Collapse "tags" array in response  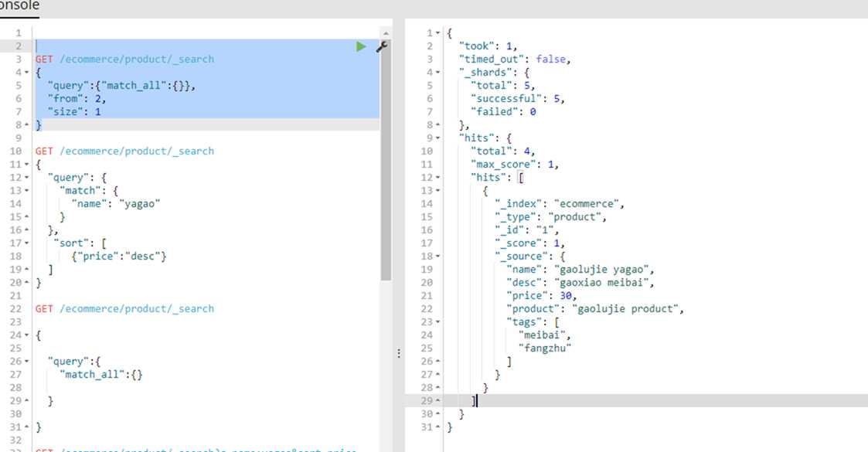438,322
